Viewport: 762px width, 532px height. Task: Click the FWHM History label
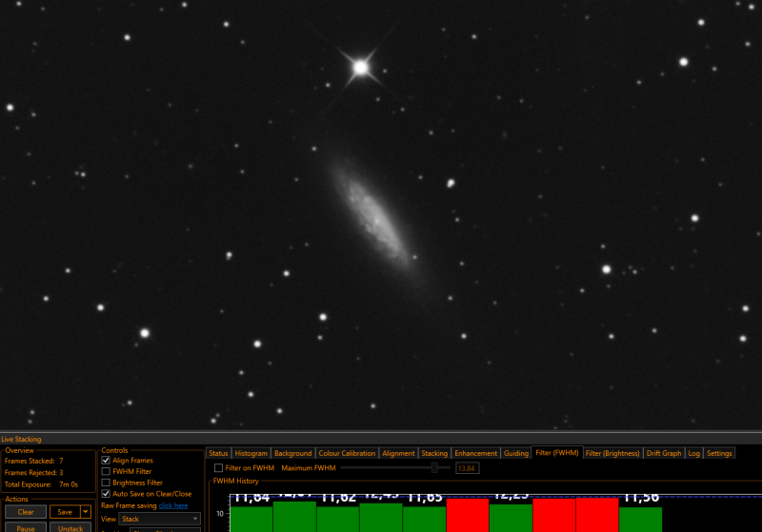[235, 481]
